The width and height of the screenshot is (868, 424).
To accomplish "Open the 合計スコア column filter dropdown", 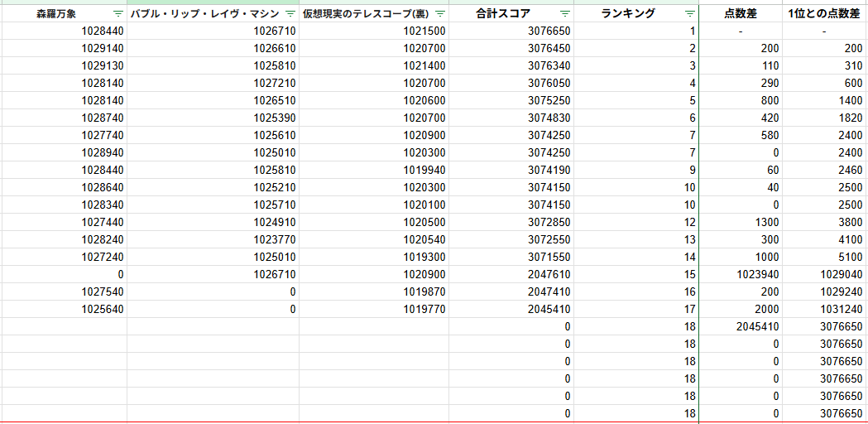I will pyautogui.click(x=564, y=13).
